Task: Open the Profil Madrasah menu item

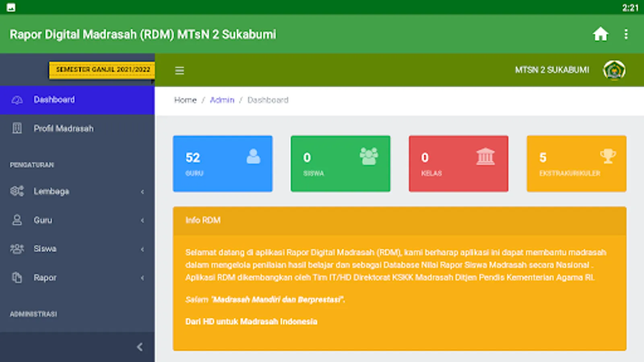Action: (77, 128)
